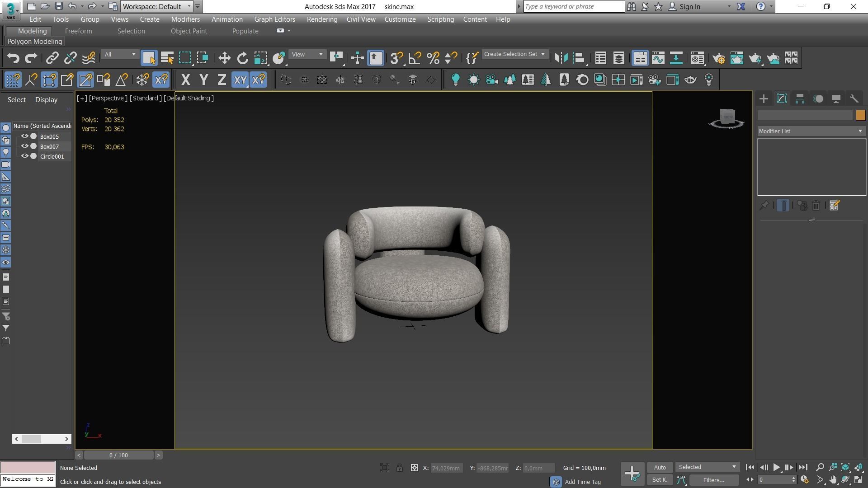Open the View reference coordinate dropdown
Screen dimensions: 868x488
[x=307, y=55]
